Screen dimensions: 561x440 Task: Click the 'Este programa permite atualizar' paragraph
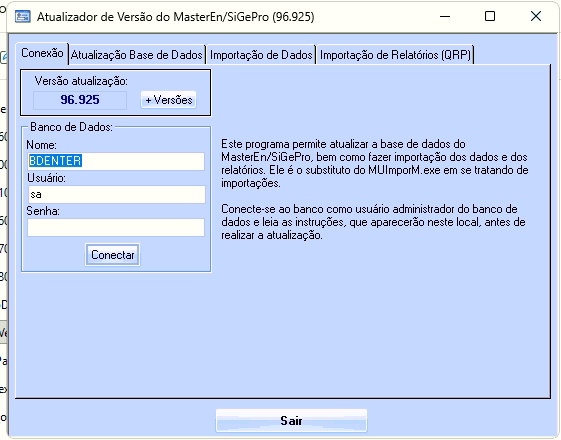(x=375, y=163)
